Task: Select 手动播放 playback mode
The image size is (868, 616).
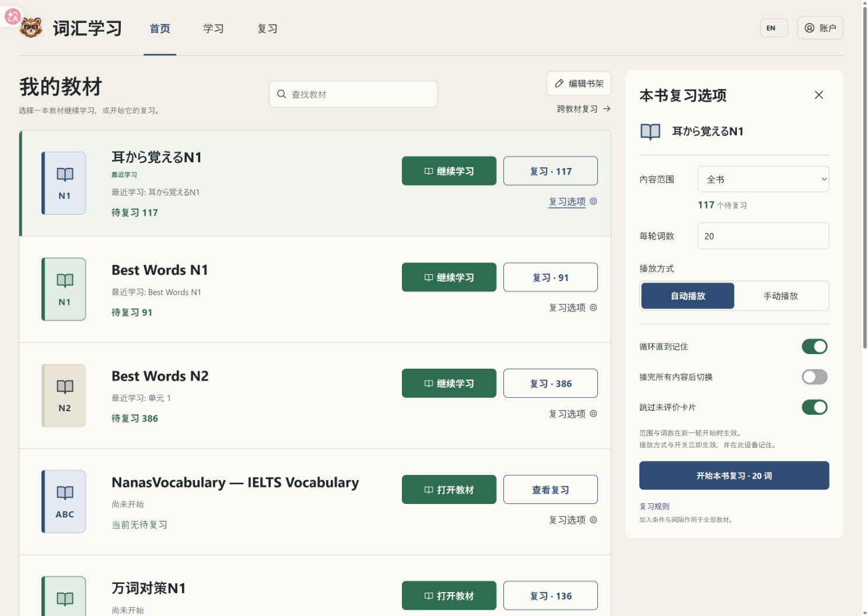Action: click(780, 296)
